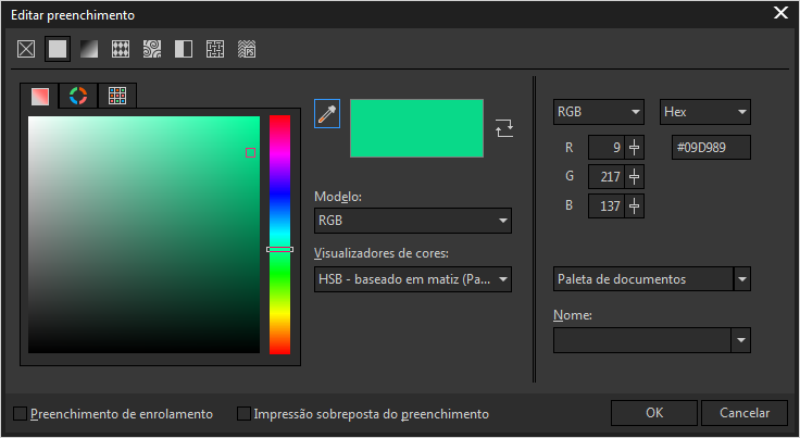
Task: Switch to the color viewers tab
Action: [x=40, y=96]
